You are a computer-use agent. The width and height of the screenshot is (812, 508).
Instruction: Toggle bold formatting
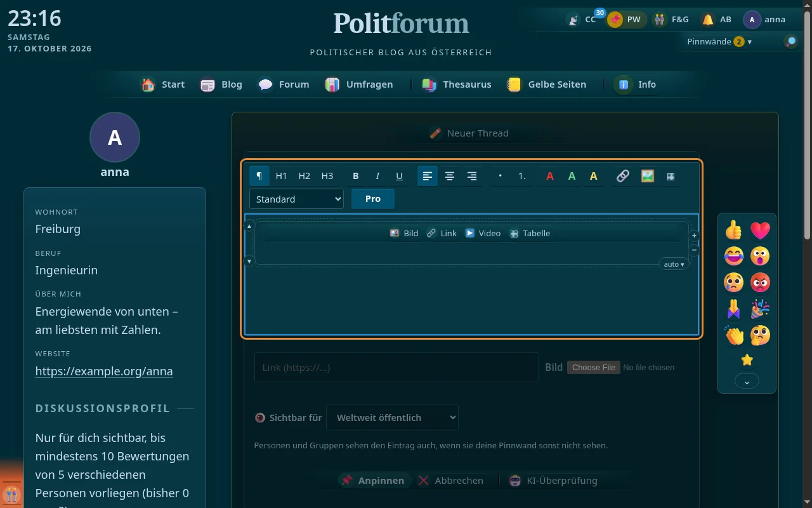tap(356, 176)
